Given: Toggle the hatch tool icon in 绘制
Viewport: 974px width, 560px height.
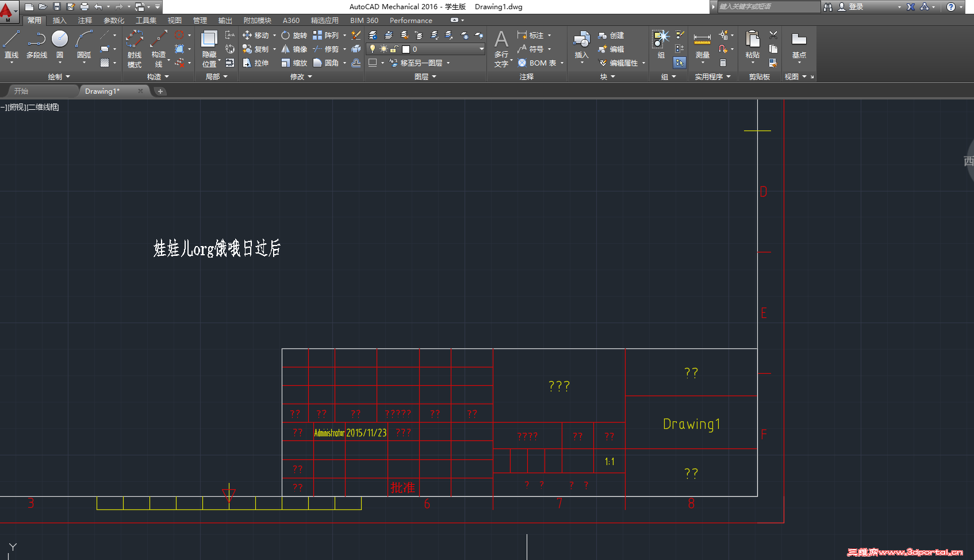Looking at the screenshot, I should (x=105, y=63).
